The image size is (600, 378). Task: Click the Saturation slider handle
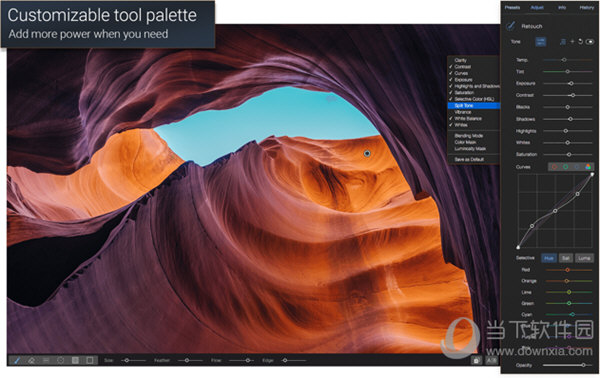tap(569, 155)
